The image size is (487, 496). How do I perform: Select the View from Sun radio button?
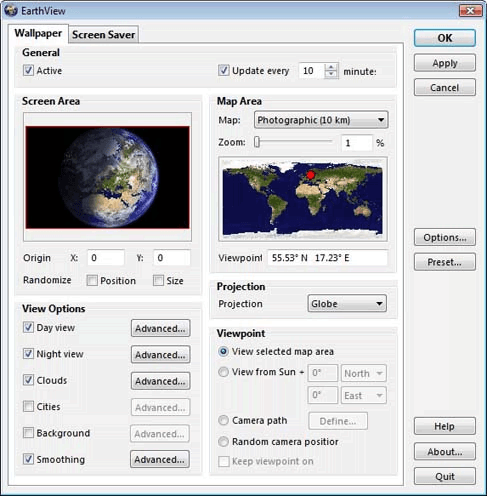pos(223,372)
